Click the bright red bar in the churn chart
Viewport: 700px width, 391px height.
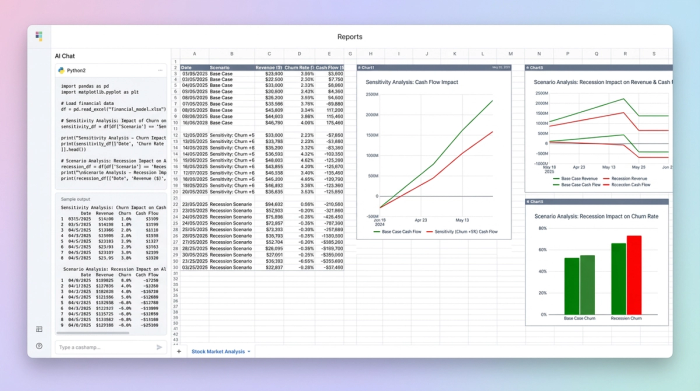pyautogui.click(x=634, y=275)
